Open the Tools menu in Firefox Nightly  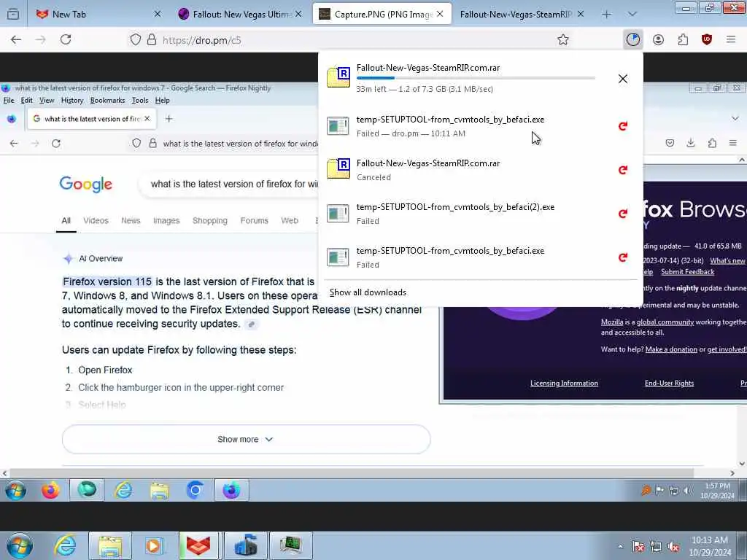pos(140,101)
